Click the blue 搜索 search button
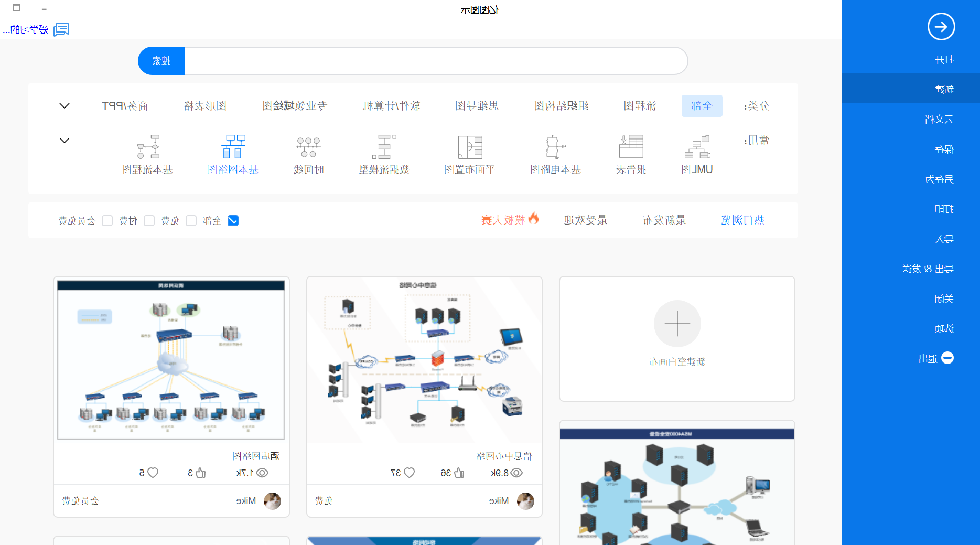 click(161, 61)
